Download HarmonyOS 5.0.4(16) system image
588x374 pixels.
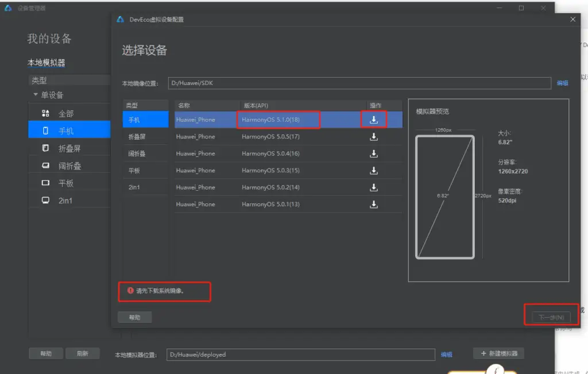(374, 153)
